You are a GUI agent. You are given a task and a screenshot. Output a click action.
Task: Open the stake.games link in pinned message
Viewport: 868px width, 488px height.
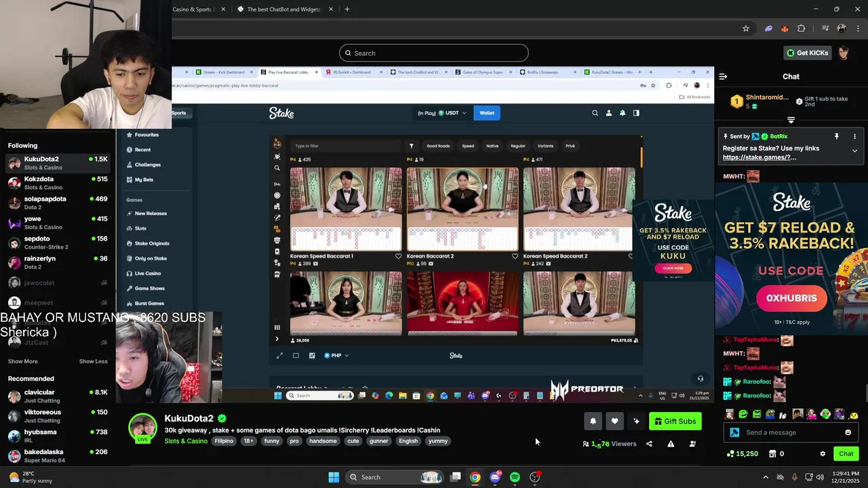759,157
